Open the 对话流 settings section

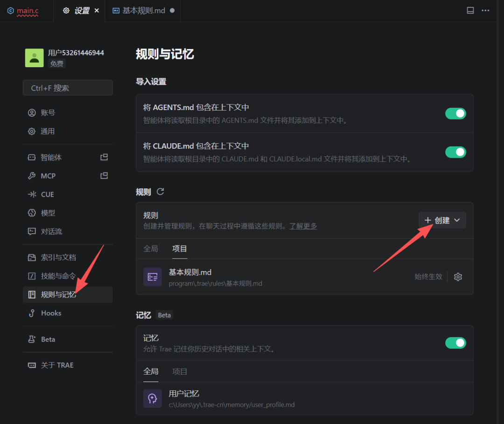[x=68, y=232]
